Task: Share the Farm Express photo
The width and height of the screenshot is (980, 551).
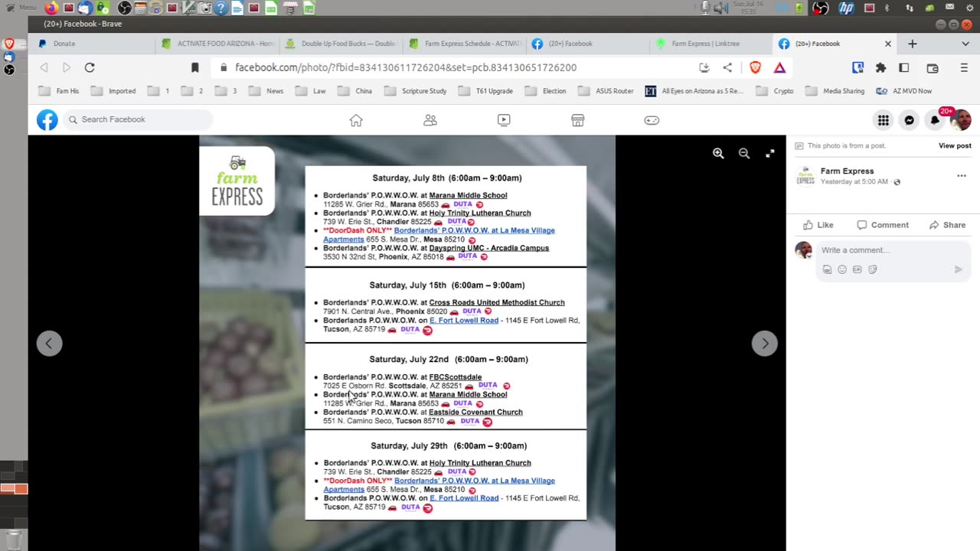Action: coord(947,225)
